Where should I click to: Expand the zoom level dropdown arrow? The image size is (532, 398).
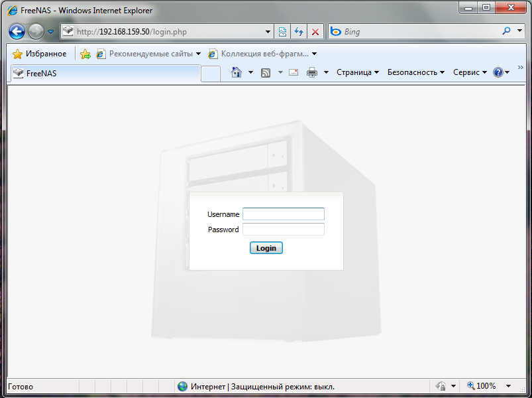(508, 386)
